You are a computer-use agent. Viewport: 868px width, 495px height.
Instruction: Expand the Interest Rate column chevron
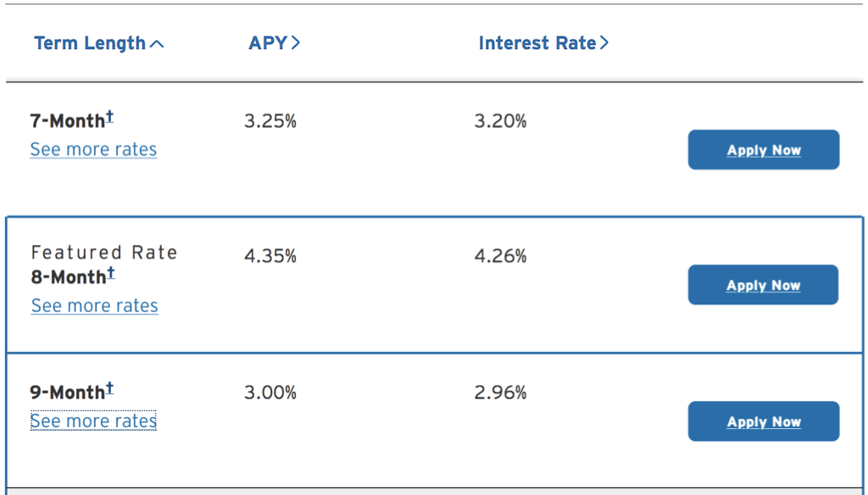(x=604, y=43)
